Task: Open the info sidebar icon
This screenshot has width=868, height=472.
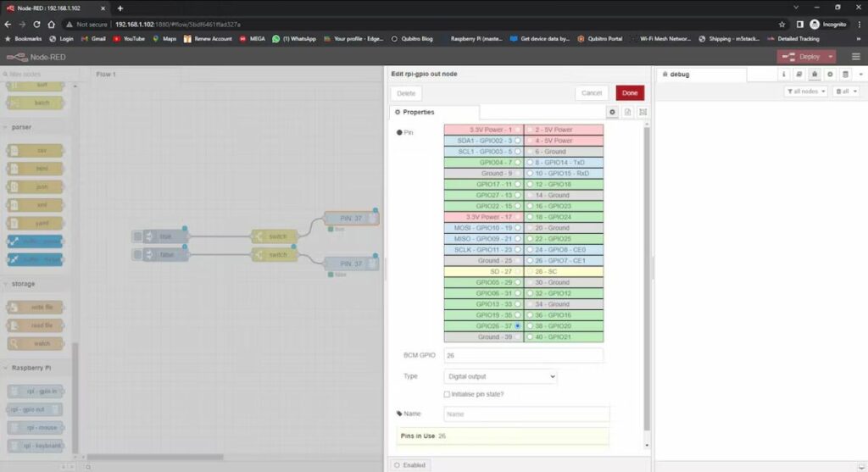Action: (x=782, y=75)
